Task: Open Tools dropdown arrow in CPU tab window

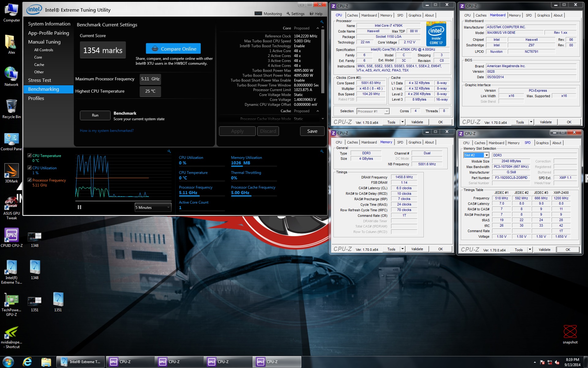Action: pyautogui.click(x=402, y=122)
